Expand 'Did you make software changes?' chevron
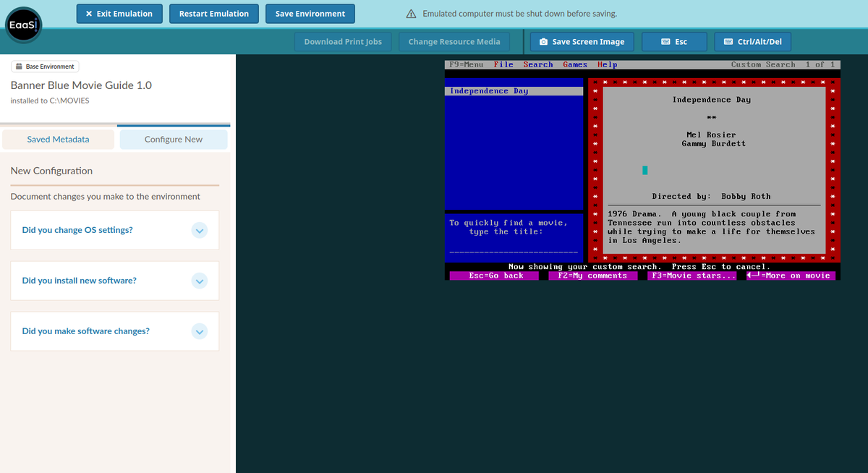The height and width of the screenshot is (473, 868). click(x=200, y=331)
